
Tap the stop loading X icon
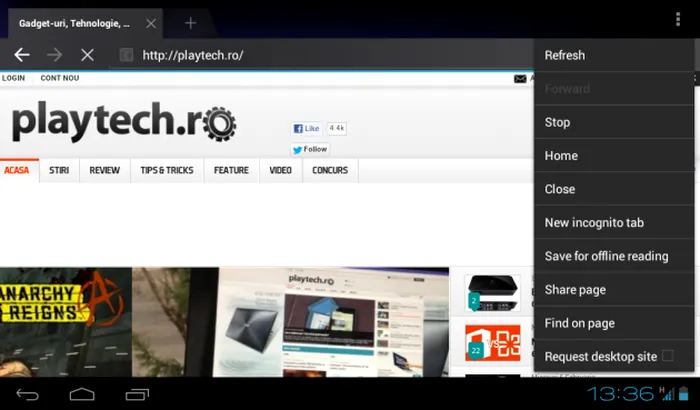(x=88, y=55)
